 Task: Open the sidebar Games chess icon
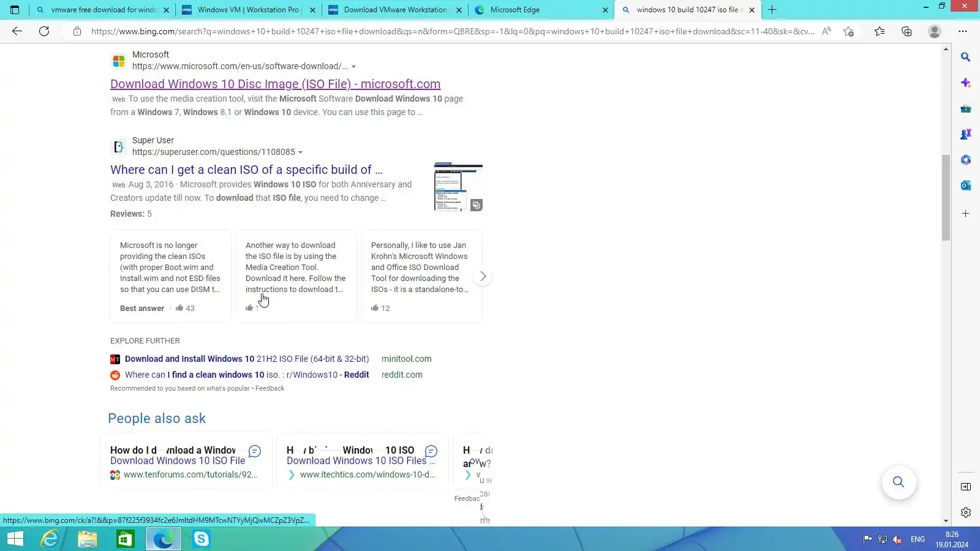(966, 134)
